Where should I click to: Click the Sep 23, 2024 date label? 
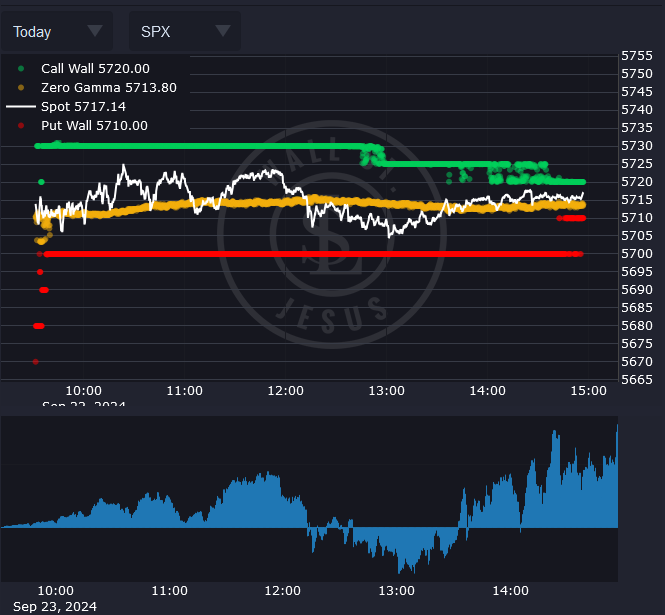coord(55,607)
